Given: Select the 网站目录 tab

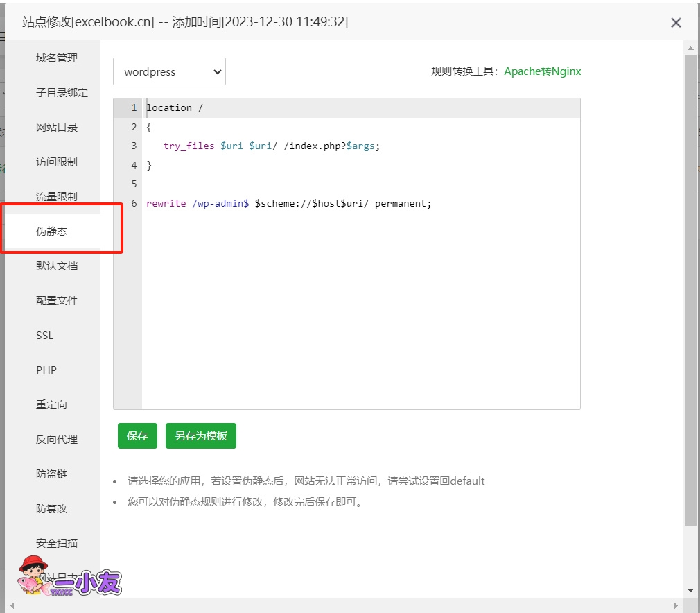Looking at the screenshot, I should click(57, 128).
